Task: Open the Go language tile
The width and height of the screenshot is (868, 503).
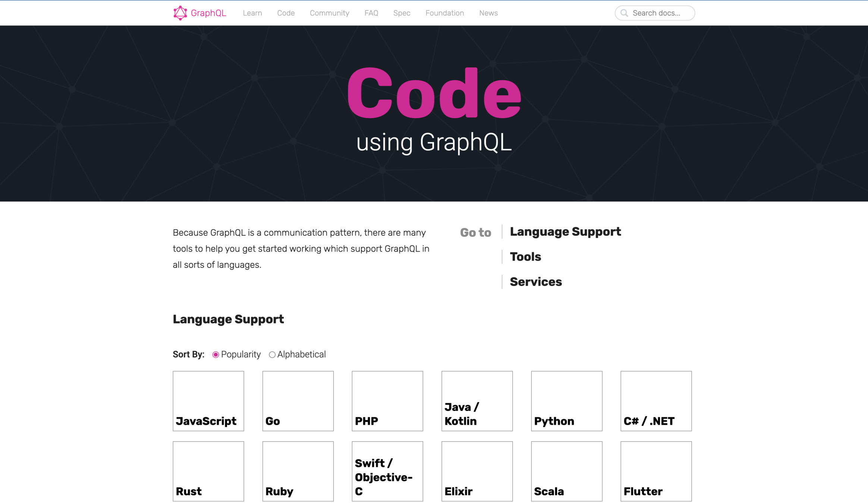Action: coord(298,401)
